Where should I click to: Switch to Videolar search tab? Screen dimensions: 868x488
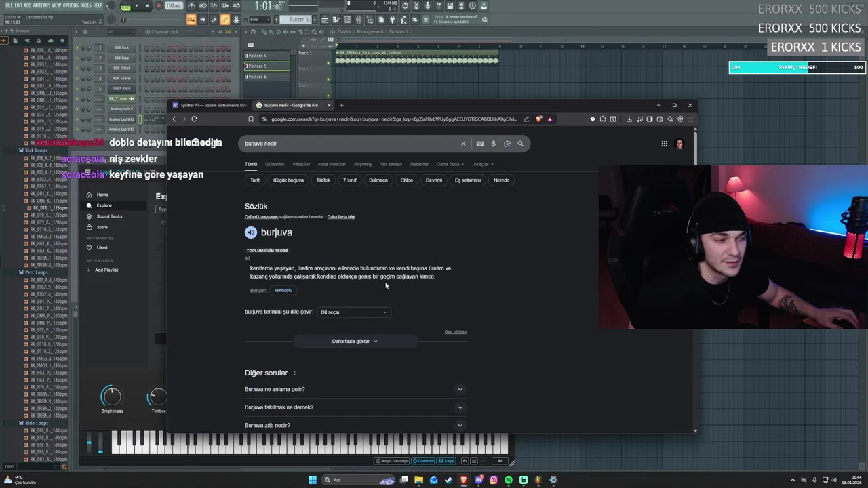click(x=301, y=164)
